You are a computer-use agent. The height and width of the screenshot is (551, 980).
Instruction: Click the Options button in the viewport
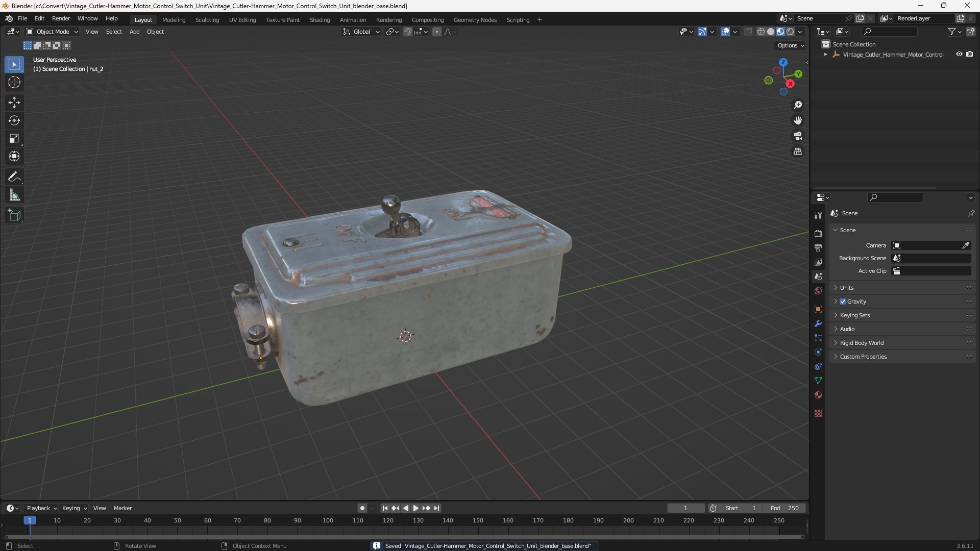click(790, 45)
